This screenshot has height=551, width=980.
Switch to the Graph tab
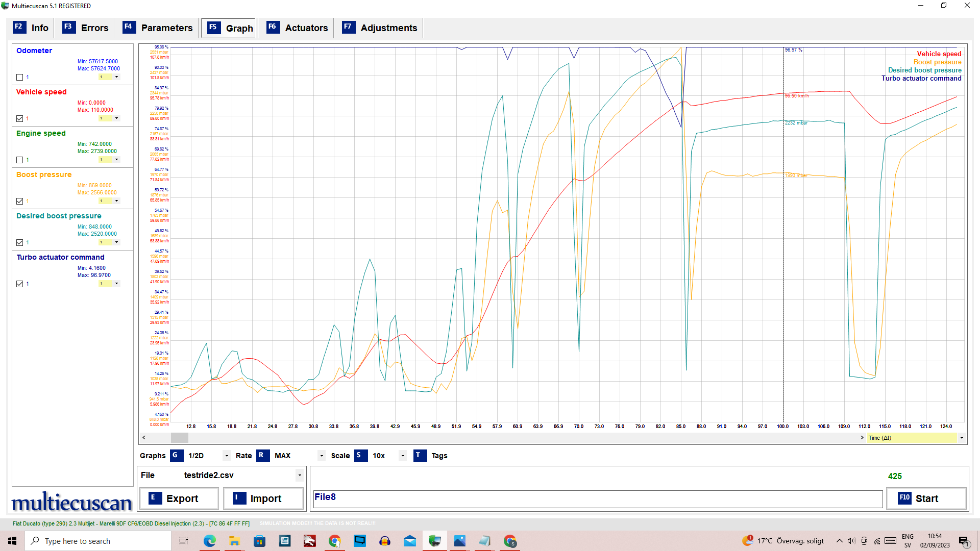point(230,28)
